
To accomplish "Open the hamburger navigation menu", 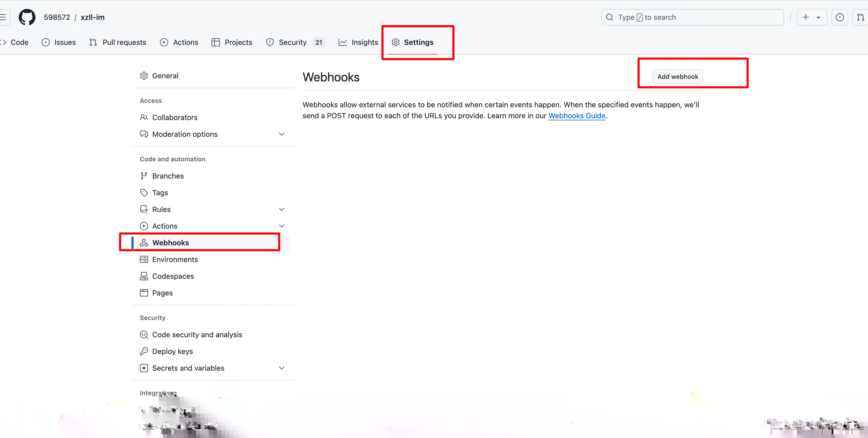I will click(x=3, y=17).
